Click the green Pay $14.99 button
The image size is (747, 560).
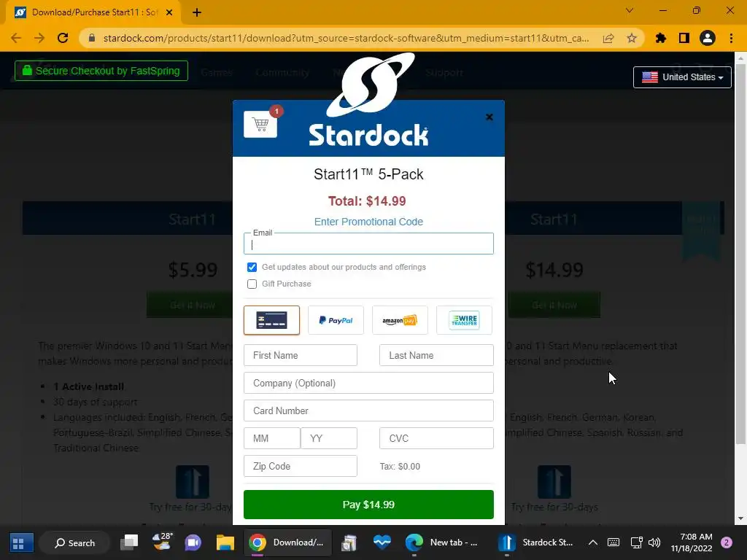tap(368, 505)
